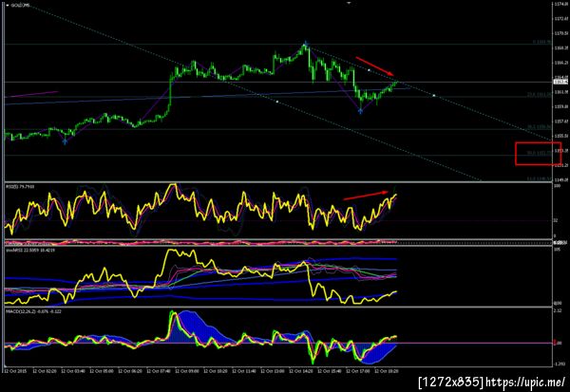Click the 12 Oct 11:40 time label
This screenshot has height=392, width=570.
244,371
